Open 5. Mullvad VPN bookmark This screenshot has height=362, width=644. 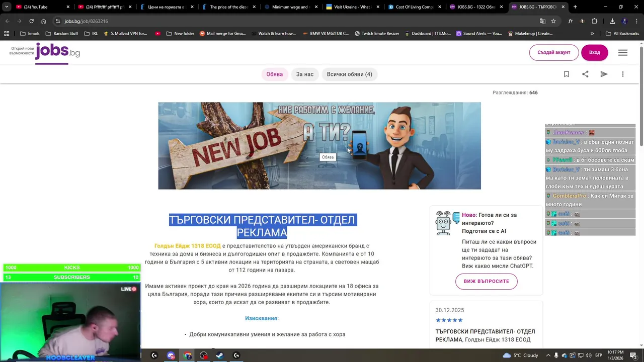tap(125, 34)
